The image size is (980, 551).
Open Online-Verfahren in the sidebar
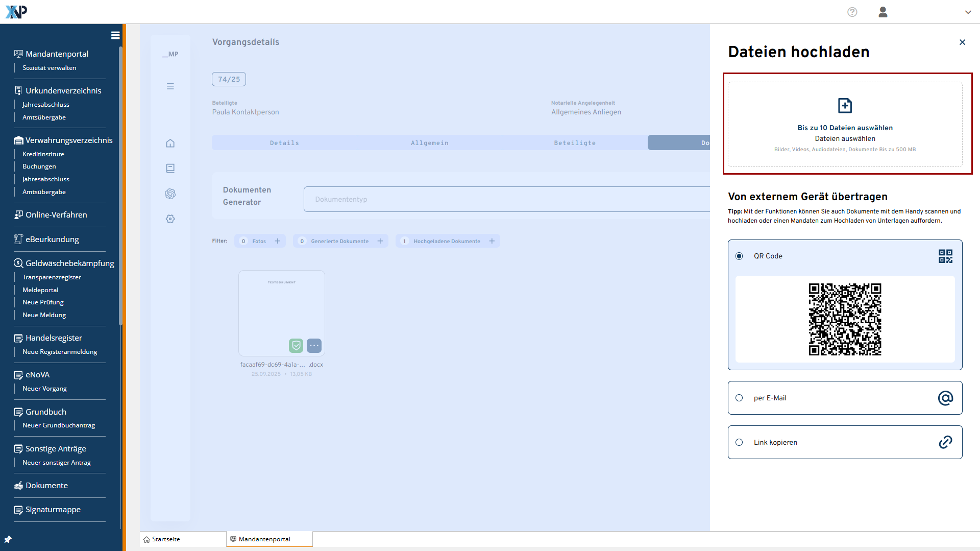(56, 214)
